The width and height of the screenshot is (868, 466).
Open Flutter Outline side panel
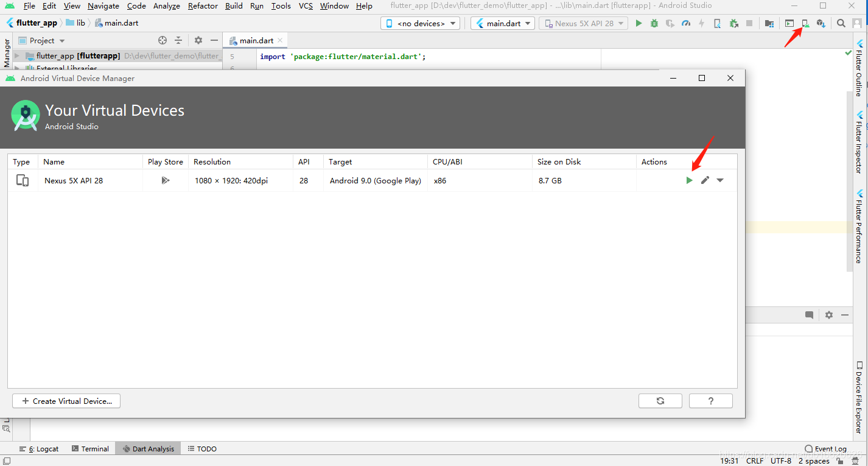(x=859, y=68)
